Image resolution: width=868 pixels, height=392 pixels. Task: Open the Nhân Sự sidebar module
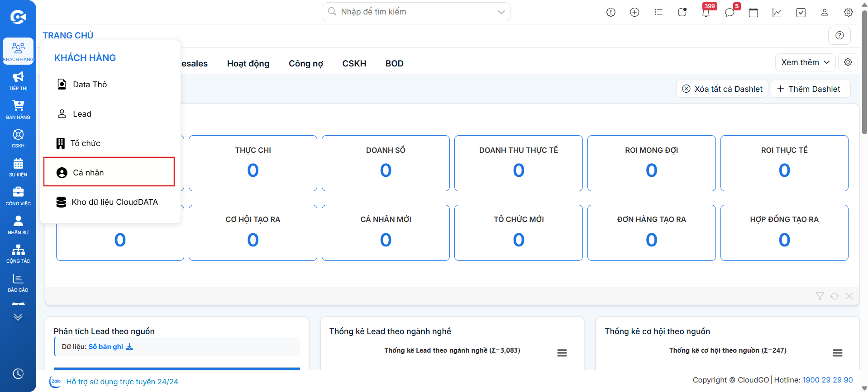18,225
